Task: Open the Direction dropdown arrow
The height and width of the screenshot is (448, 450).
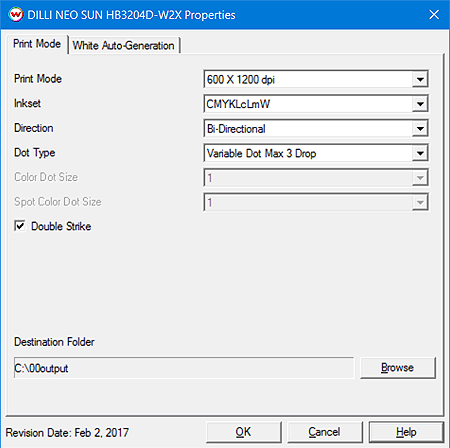Action: pos(420,129)
